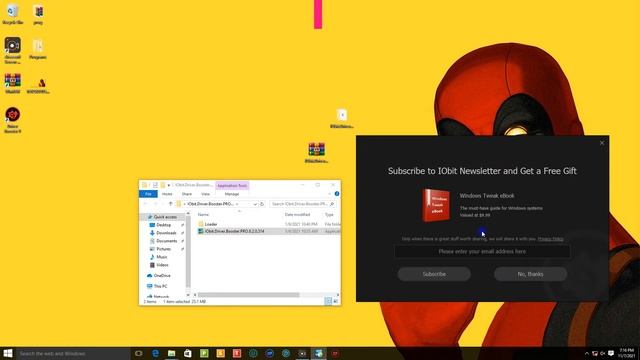Select the Application Tools contextual tab
640x360 pixels.
coord(232,186)
